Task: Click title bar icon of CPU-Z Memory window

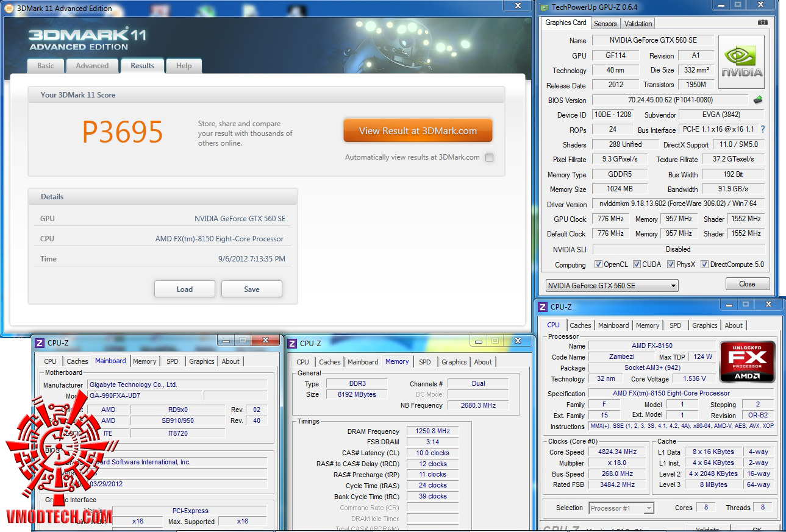Action: click(x=293, y=343)
